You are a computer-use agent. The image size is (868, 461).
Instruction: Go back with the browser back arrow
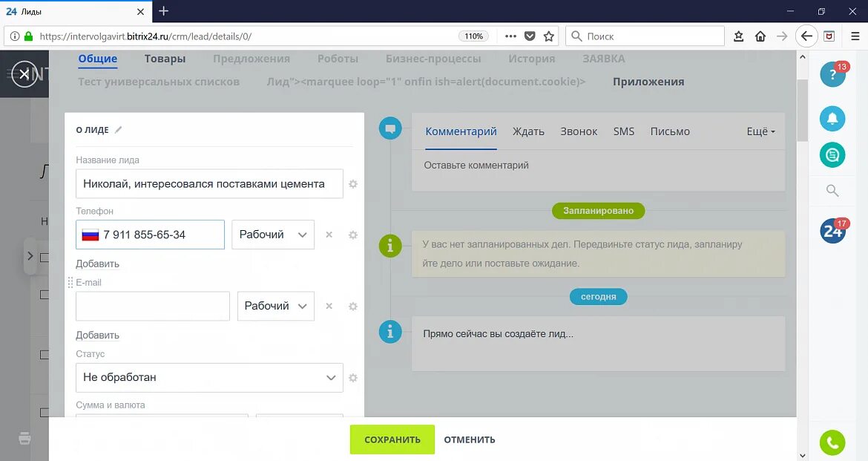pyautogui.click(x=806, y=36)
